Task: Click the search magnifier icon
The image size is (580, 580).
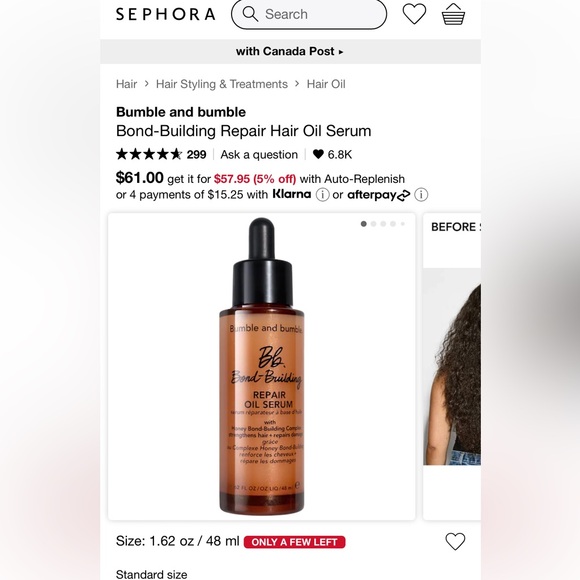Action: pyautogui.click(x=250, y=14)
